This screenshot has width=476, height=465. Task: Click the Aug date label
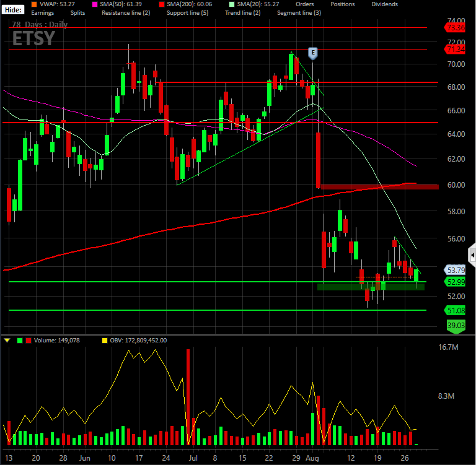pyautogui.click(x=312, y=458)
